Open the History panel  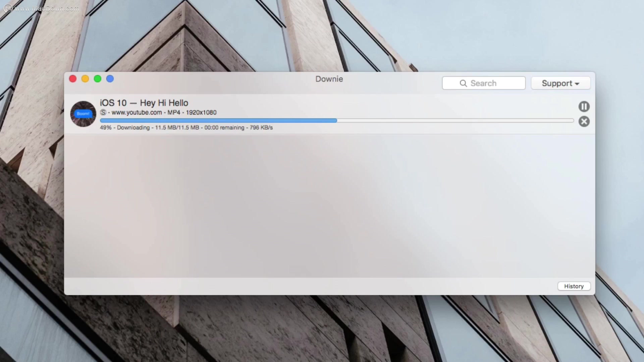pyautogui.click(x=574, y=286)
